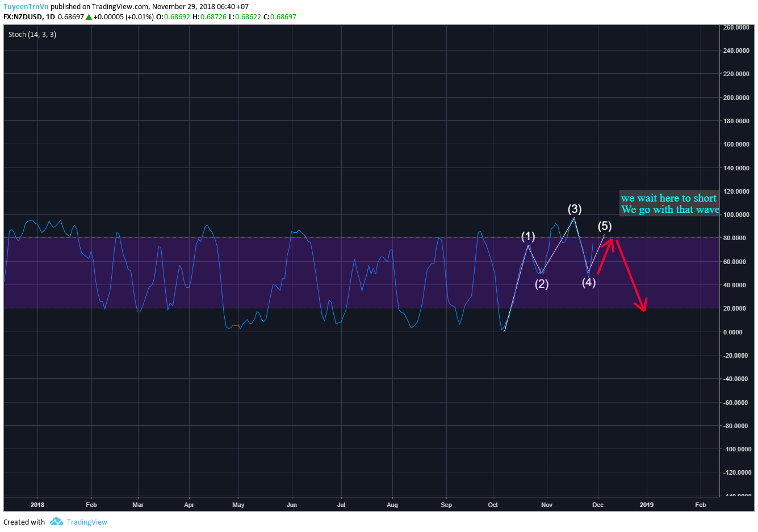758x532 pixels.
Task: Click the Jun label on the time axis
Action: [x=292, y=505]
